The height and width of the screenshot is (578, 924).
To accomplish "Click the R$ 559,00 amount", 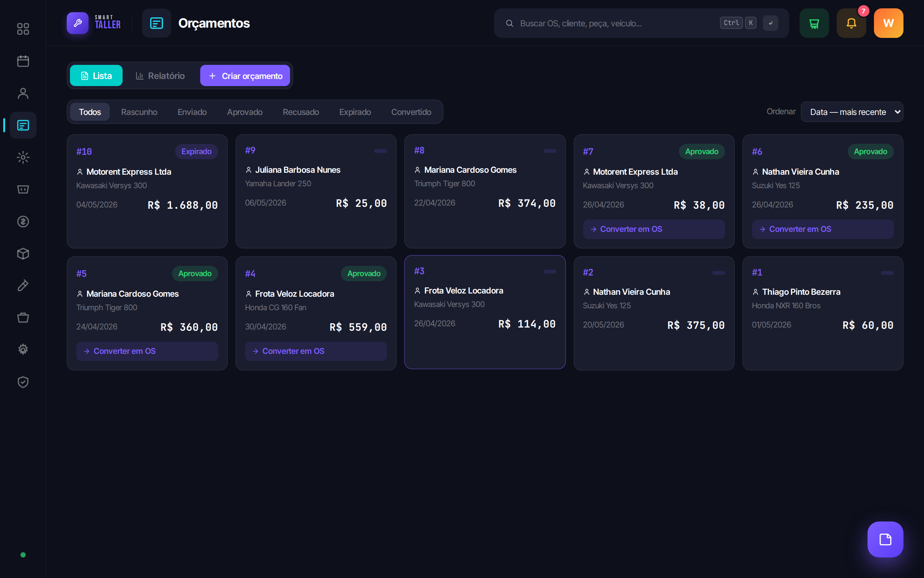I will tap(358, 327).
